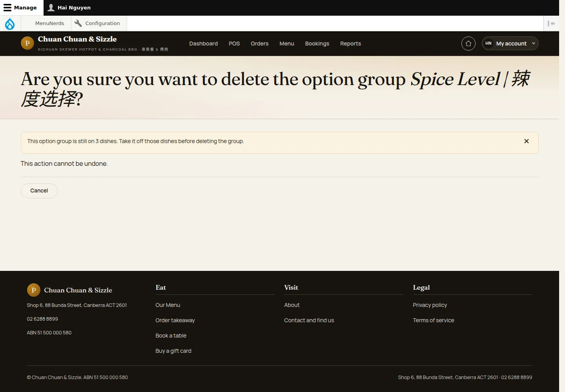Open Chuan Chuan & Sizzle header site title
The height and width of the screenshot is (392, 565).
pyautogui.click(x=77, y=39)
